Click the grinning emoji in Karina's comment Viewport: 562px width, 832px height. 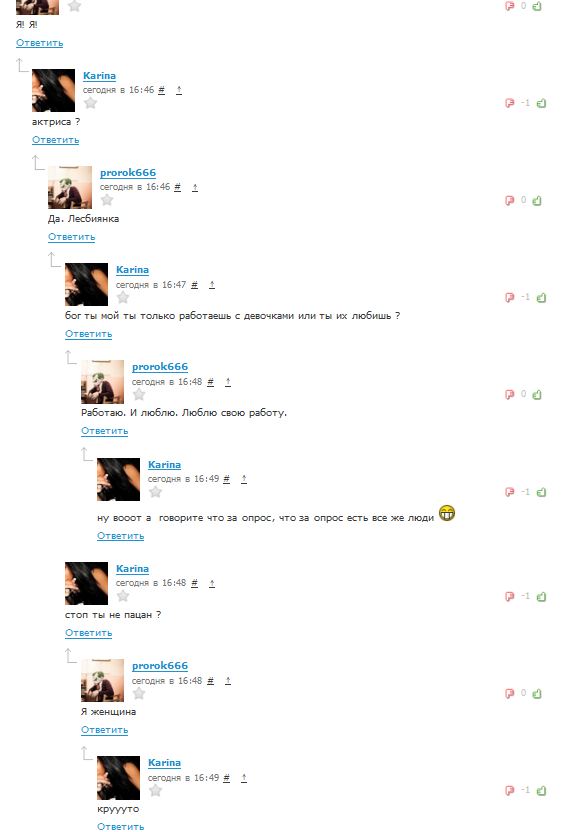point(447,513)
